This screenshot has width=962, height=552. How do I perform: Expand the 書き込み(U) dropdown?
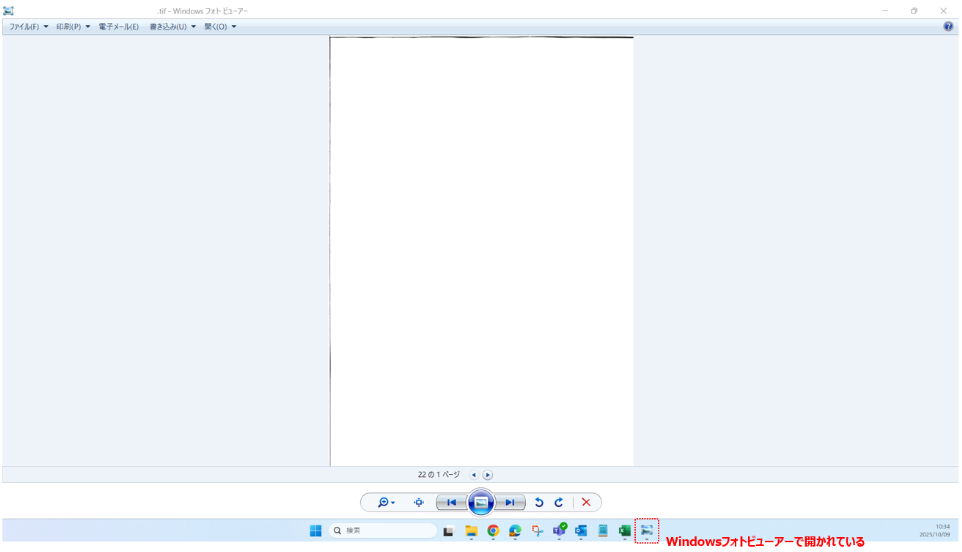coord(172,27)
